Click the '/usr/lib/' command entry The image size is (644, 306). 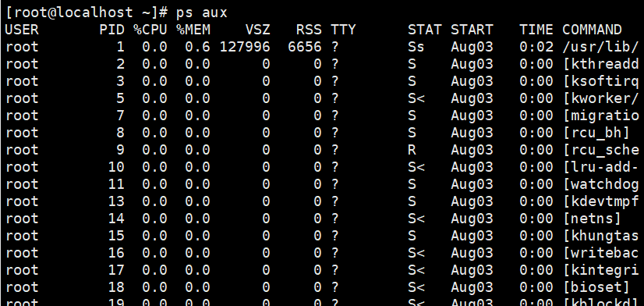tap(600, 47)
